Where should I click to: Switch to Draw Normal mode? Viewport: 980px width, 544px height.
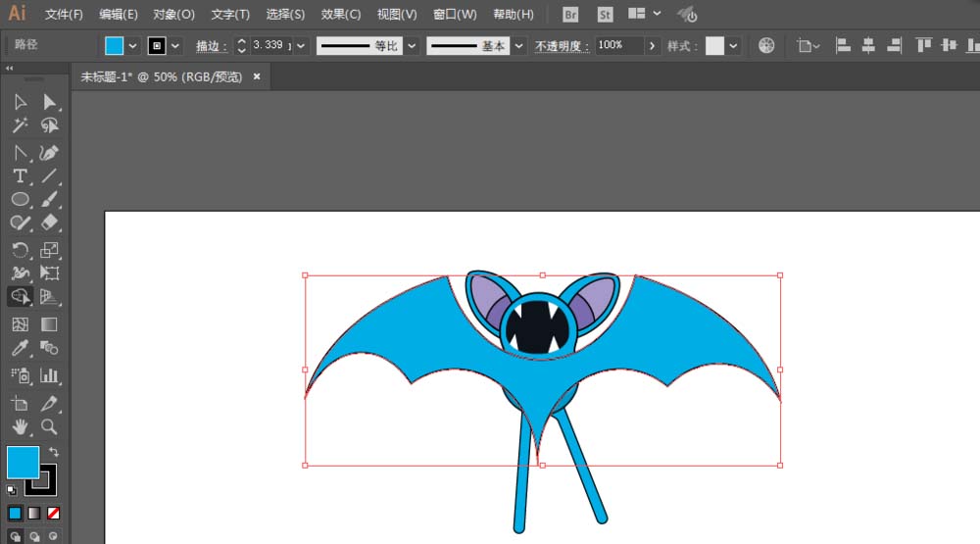tap(15, 536)
